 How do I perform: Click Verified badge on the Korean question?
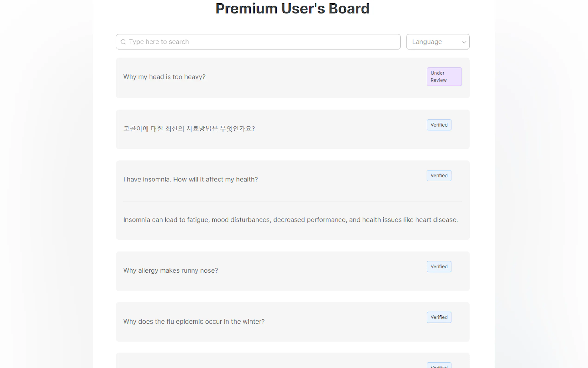(439, 125)
